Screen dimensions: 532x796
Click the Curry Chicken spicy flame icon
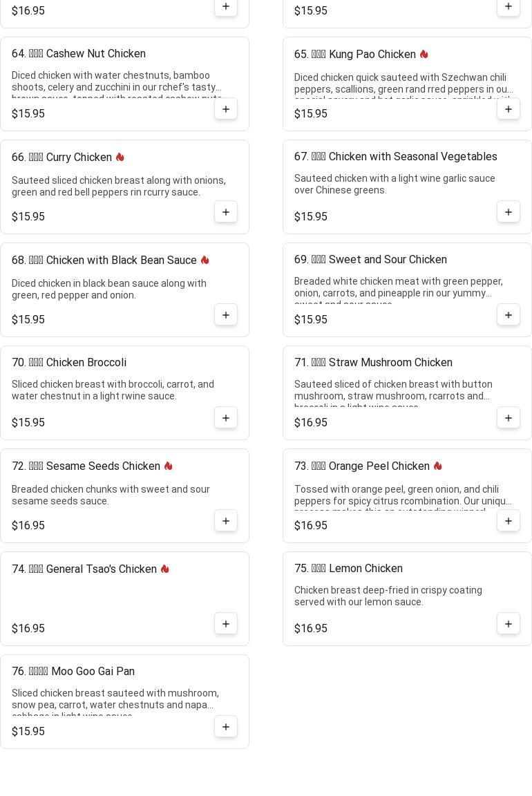(x=120, y=158)
